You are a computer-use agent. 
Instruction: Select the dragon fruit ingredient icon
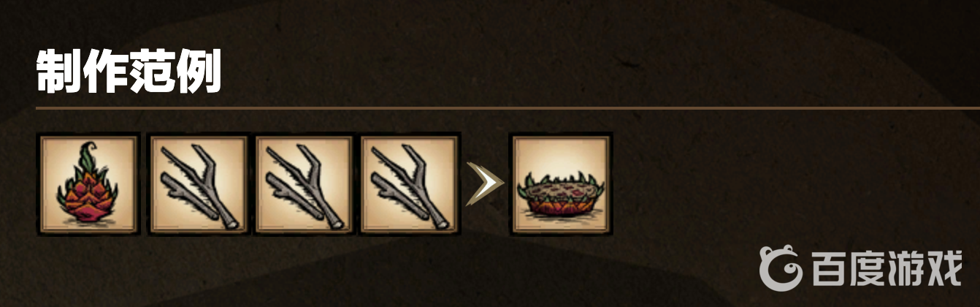point(88,184)
